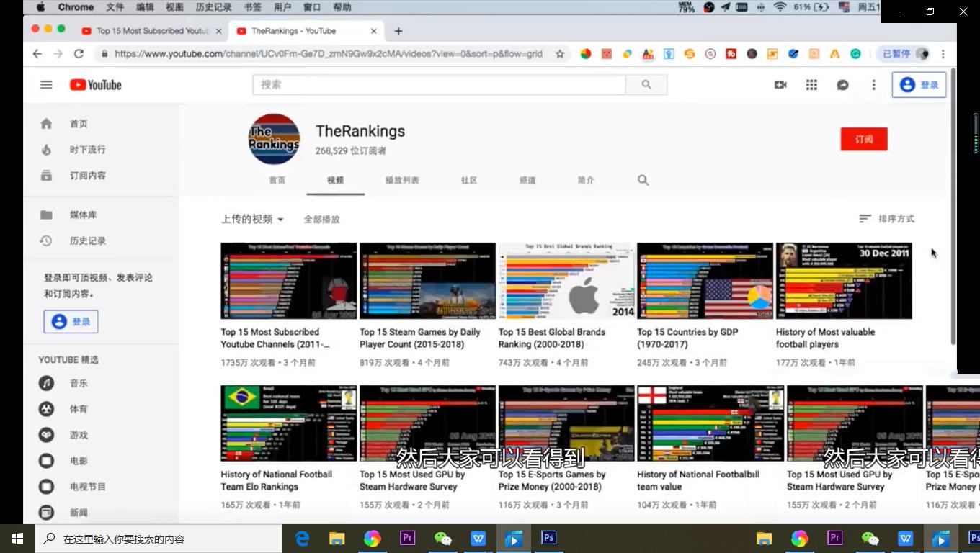Open the Chrome menu in macOS menu bar
Image resolution: width=980 pixels, height=553 pixels.
76,7
